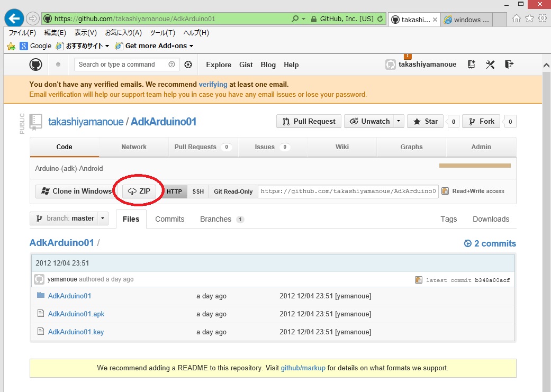The height and width of the screenshot is (392, 551).
Task: Expand the おすすめサイト favorites dropdown
Action: (x=106, y=46)
